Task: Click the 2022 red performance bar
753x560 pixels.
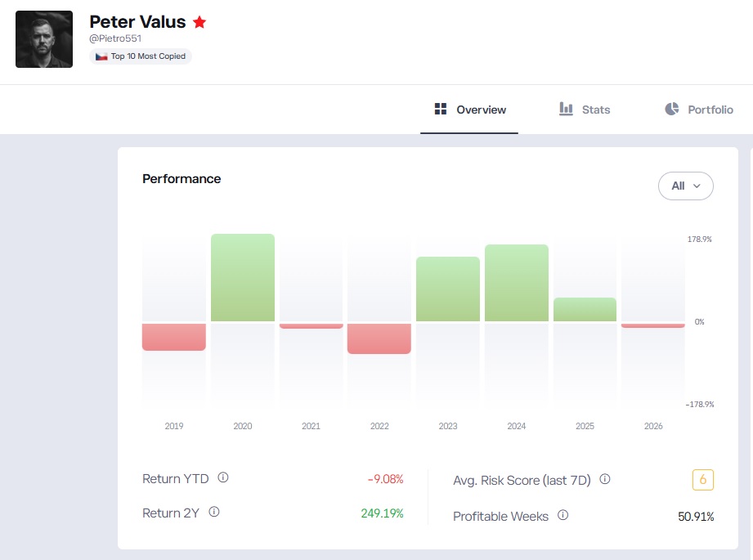Action: tap(379, 338)
